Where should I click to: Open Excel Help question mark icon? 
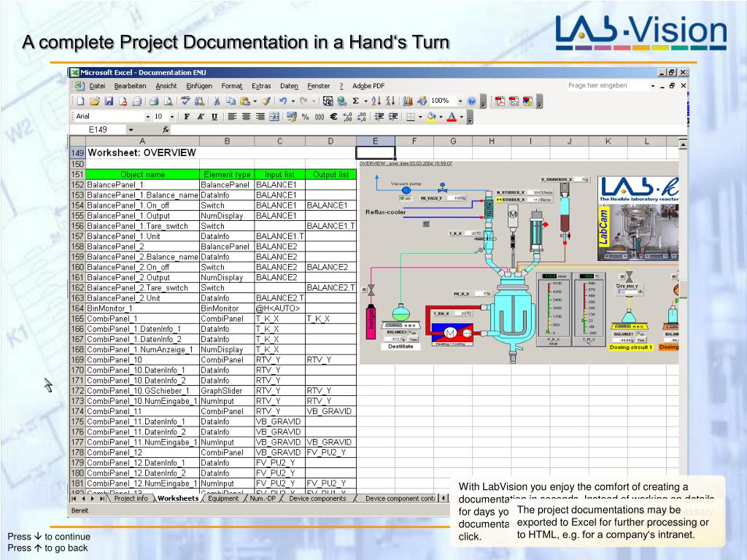pos(471,101)
